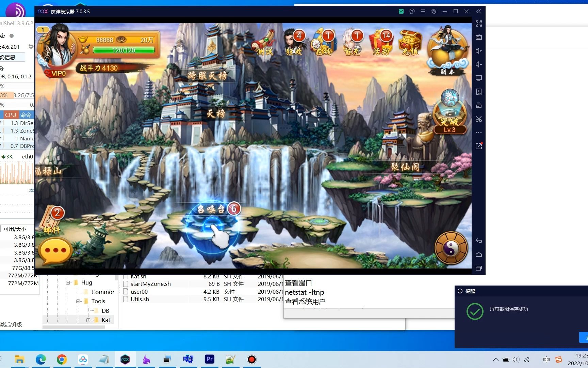Open the 测试 scroll icon in game

coord(264,43)
